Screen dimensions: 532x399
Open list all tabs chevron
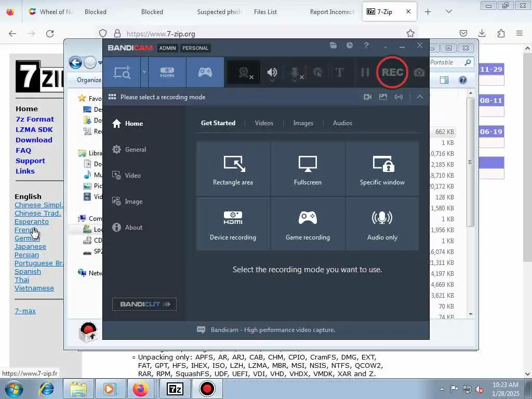tap(448, 12)
